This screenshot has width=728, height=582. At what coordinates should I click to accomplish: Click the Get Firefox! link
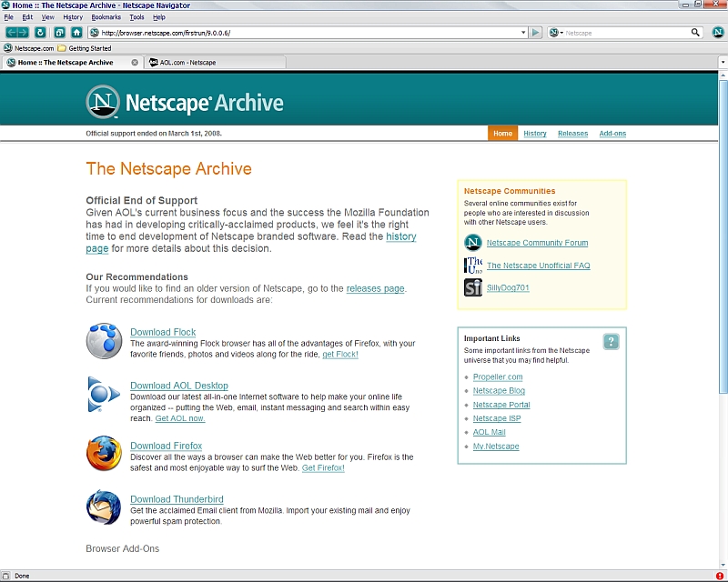(x=323, y=467)
